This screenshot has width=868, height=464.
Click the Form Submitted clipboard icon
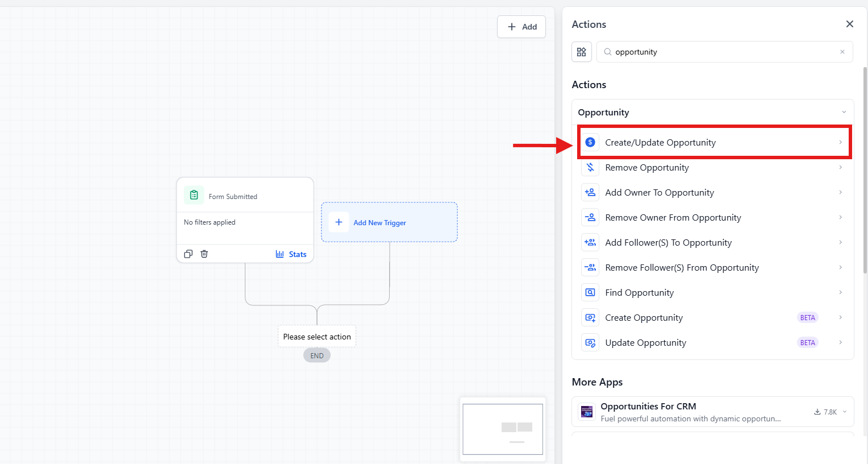[194, 195]
